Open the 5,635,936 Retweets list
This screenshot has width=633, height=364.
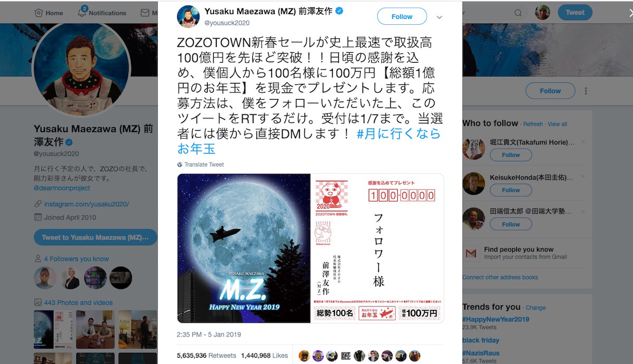coord(206,356)
